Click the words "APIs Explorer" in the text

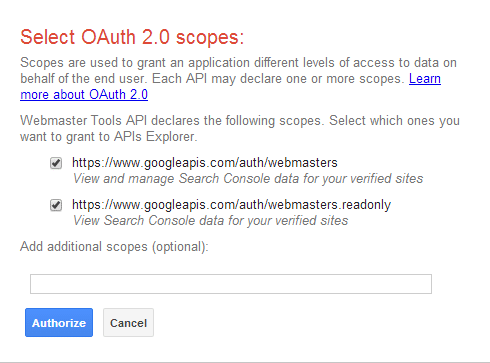pyautogui.click(x=155, y=137)
